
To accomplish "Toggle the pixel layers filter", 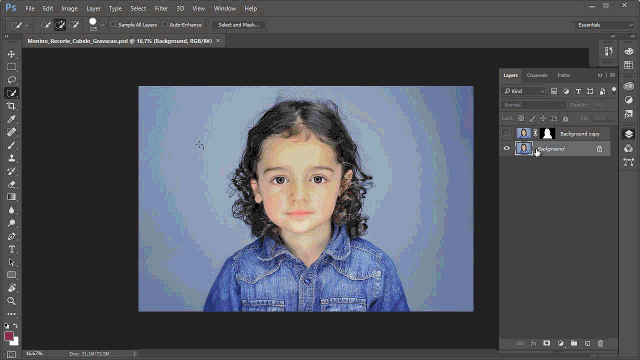I will tap(554, 91).
